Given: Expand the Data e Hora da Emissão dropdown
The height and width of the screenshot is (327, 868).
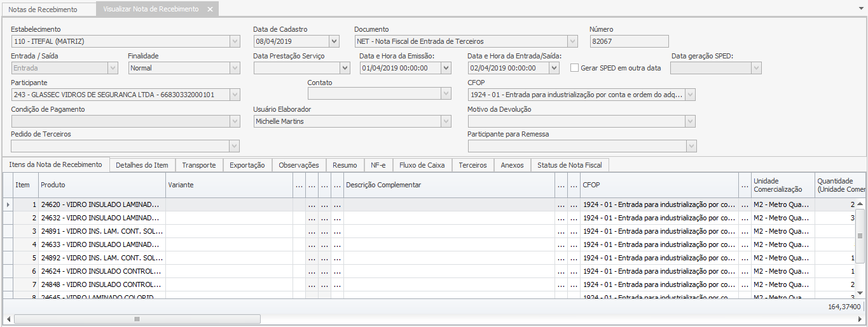Looking at the screenshot, I should click(x=446, y=68).
